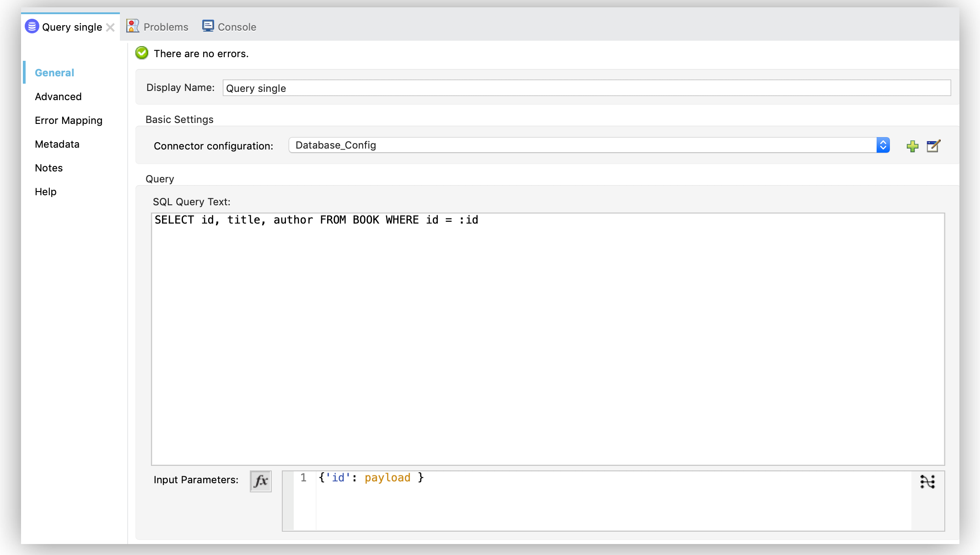This screenshot has height=555, width=980.
Task: Open the Error Mapping section
Action: (x=68, y=120)
